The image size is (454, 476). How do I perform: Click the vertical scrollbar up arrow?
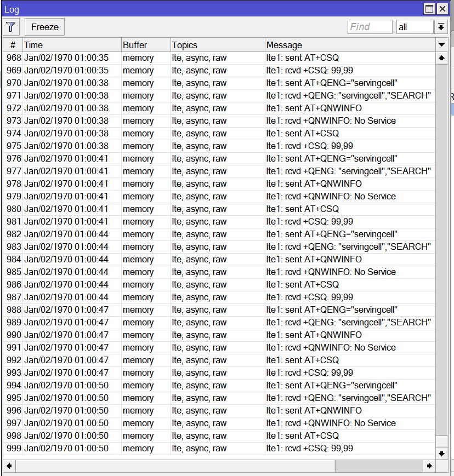pos(442,58)
